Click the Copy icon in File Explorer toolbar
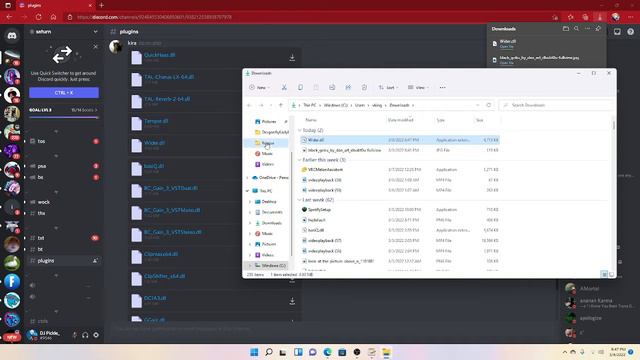Viewport: 640px width, 360px height. (x=300, y=87)
